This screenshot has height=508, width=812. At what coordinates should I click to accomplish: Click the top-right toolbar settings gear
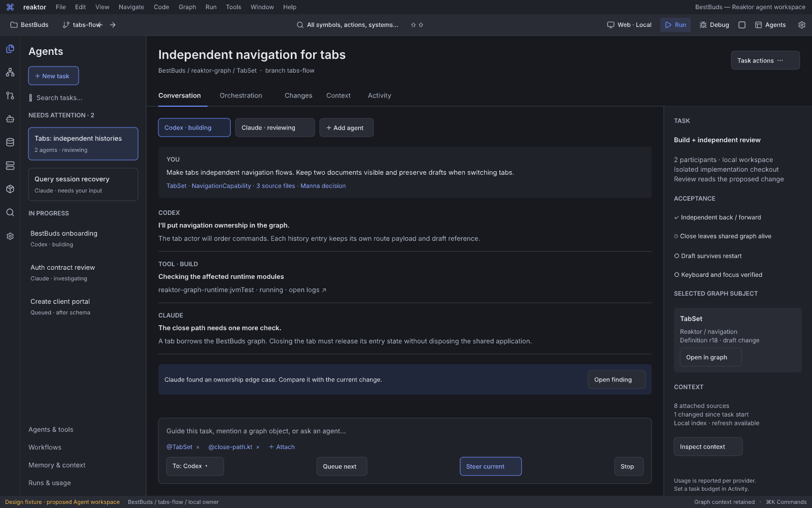click(x=802, y=25)
